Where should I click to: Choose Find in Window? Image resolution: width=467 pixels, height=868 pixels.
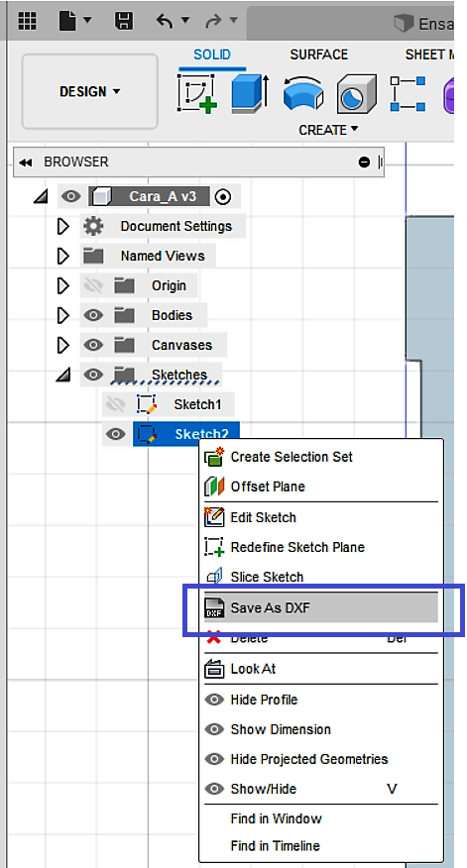pyautogui.click(x=320, y=818)
